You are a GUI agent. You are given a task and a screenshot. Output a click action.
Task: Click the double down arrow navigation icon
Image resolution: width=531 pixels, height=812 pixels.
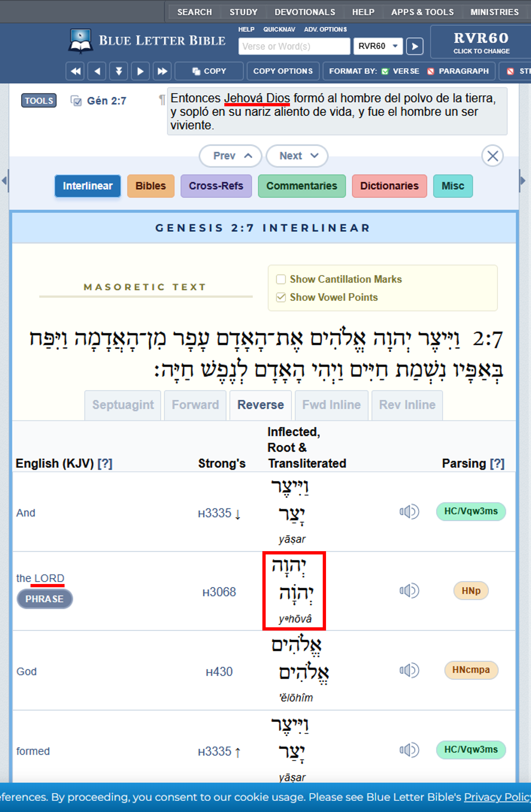[118, 71]
